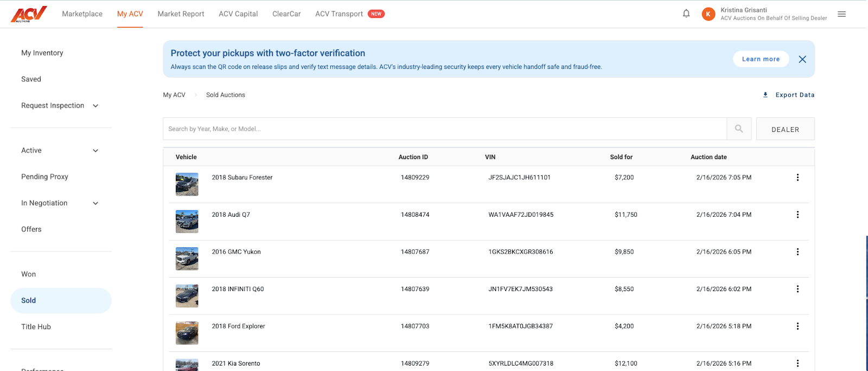Dismiss the two-factor verification banner

point(802,59)
